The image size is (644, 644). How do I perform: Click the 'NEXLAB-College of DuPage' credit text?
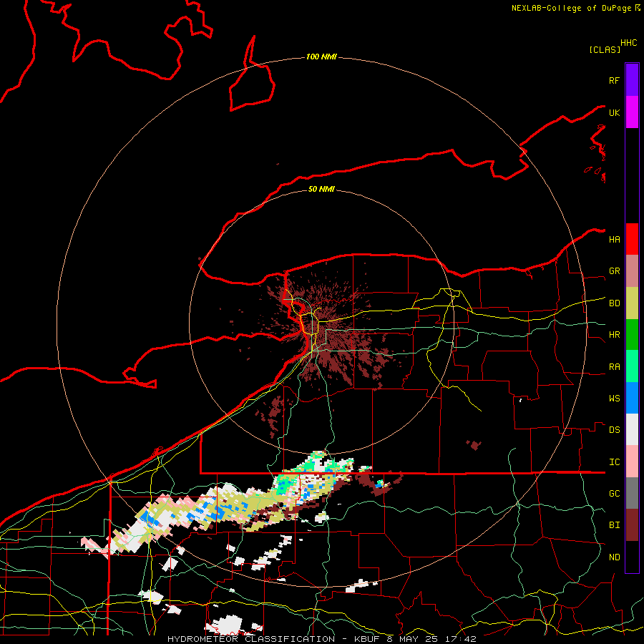tap(571, 8)
